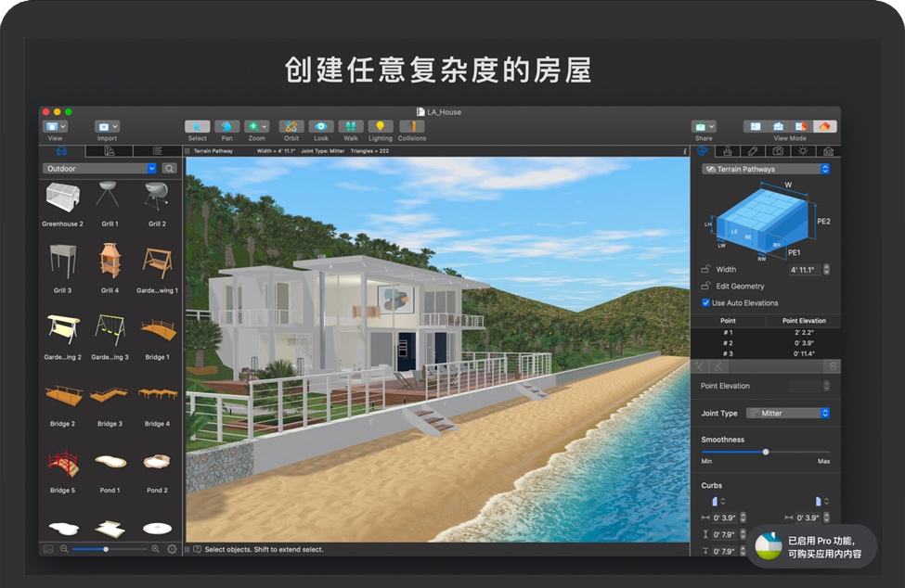Expand the Zoom tool dropdown arrow
905x588 pixels.
(x=265, y=127)
